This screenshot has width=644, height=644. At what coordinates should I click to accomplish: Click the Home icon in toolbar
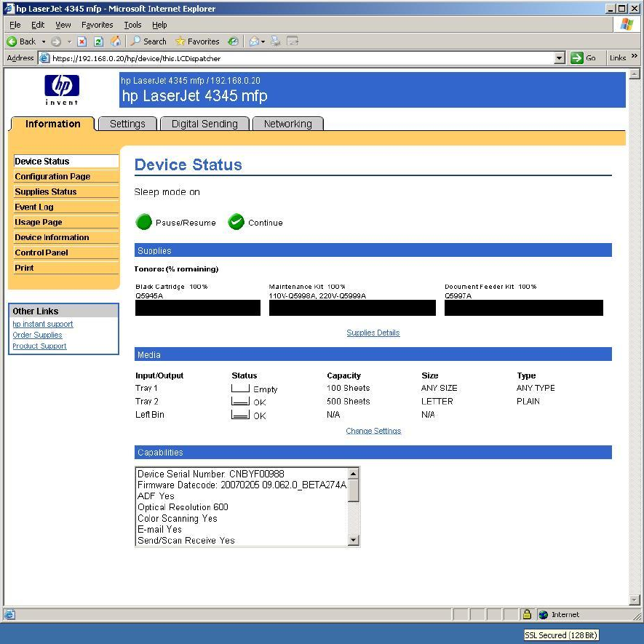point(116,41)
